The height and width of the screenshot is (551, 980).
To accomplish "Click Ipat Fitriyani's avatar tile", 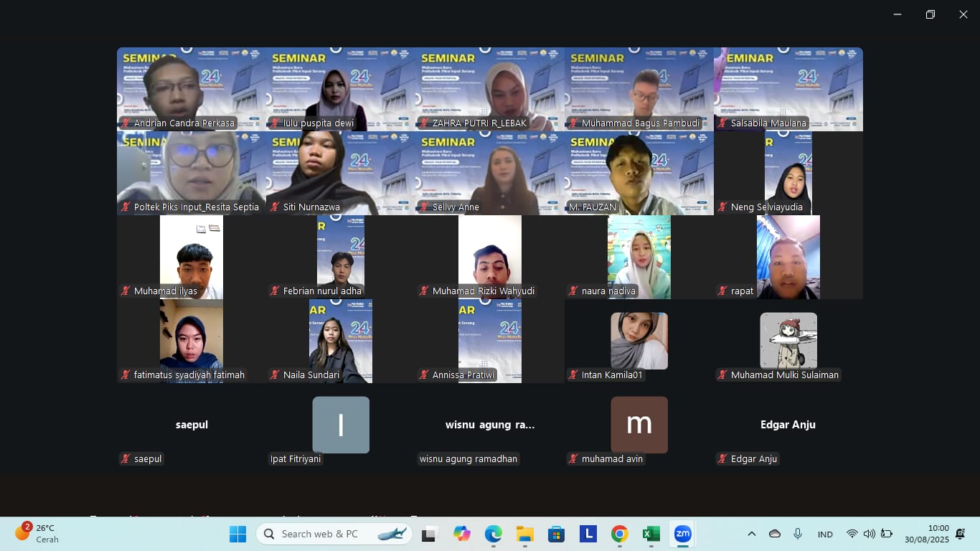I will pos(341,425).
